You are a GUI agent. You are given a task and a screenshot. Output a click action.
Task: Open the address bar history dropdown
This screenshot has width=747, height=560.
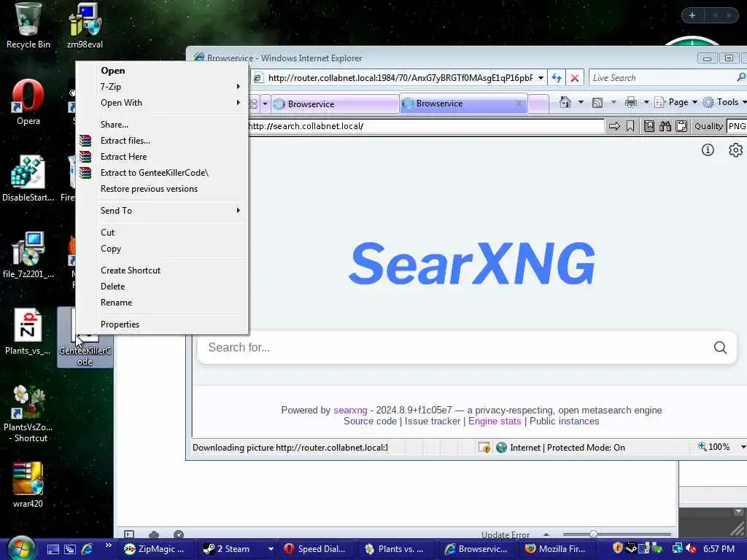click(541, 77)
